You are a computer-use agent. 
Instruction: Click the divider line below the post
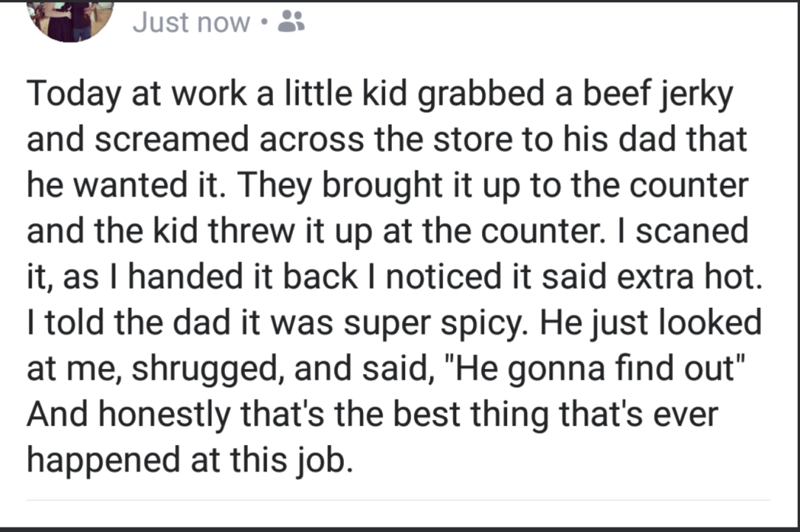tap(398, 500)
